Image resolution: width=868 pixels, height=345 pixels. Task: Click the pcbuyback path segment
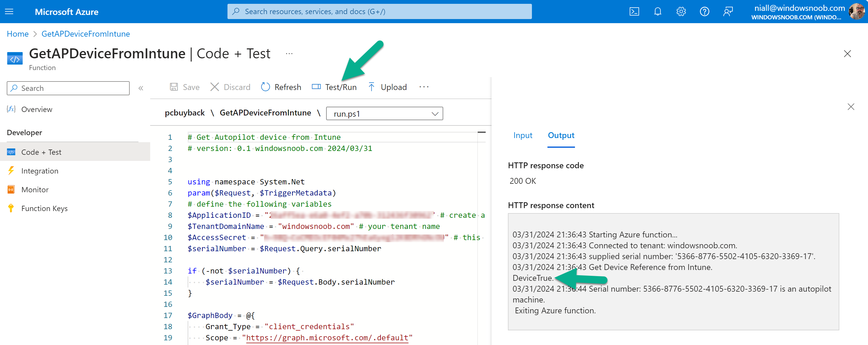[185, 113]
